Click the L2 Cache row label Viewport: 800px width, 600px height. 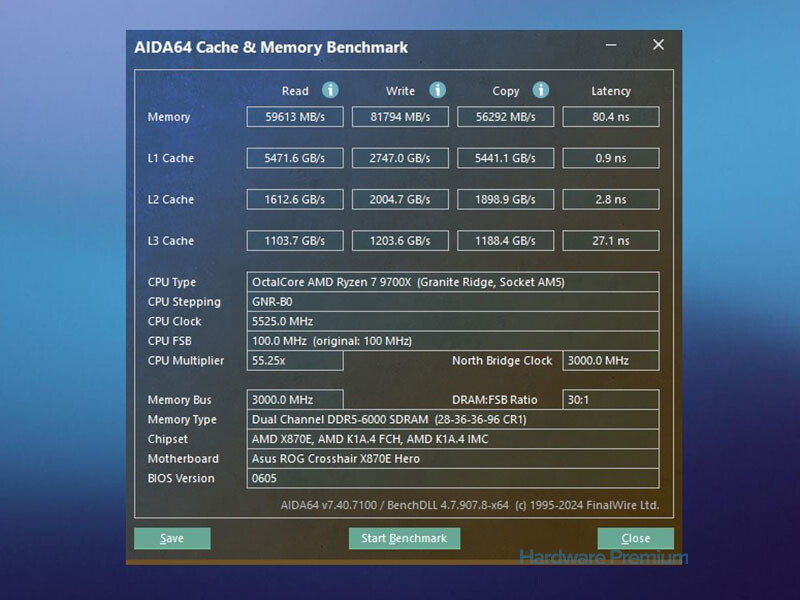(x=171, y=199)
